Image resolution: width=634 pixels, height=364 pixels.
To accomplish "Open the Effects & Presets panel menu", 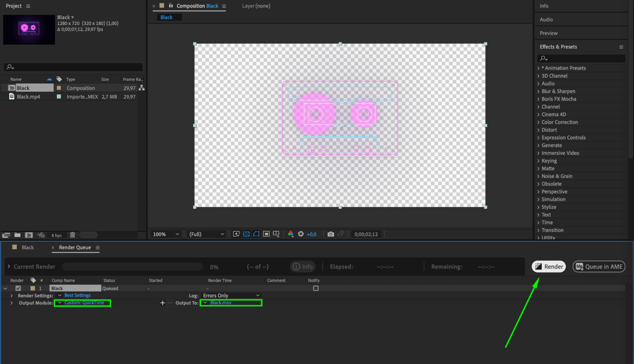I will click(x=621, y=47).
